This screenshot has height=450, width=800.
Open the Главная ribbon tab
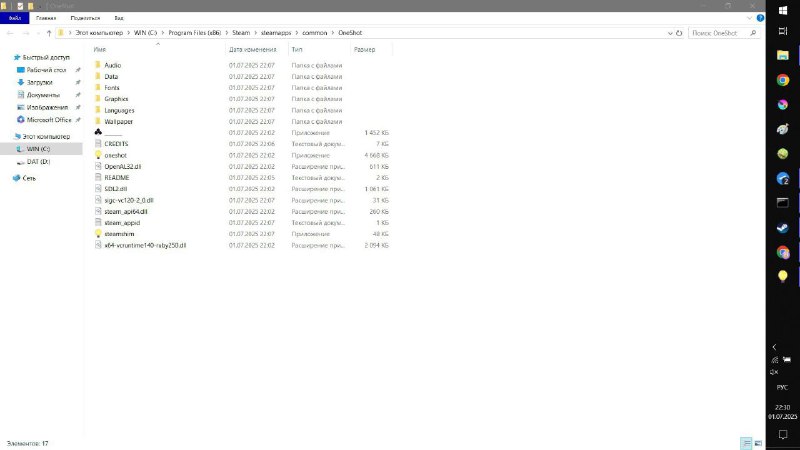46,18
